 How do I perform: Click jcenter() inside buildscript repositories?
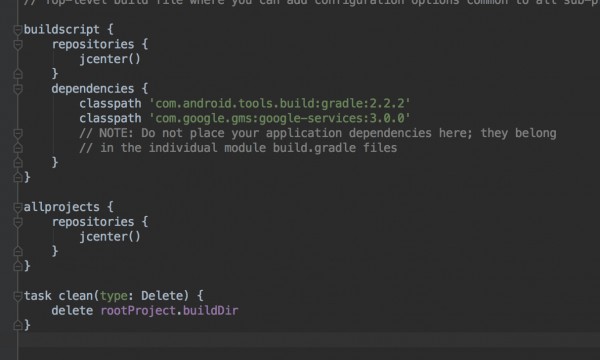point(110,59)
